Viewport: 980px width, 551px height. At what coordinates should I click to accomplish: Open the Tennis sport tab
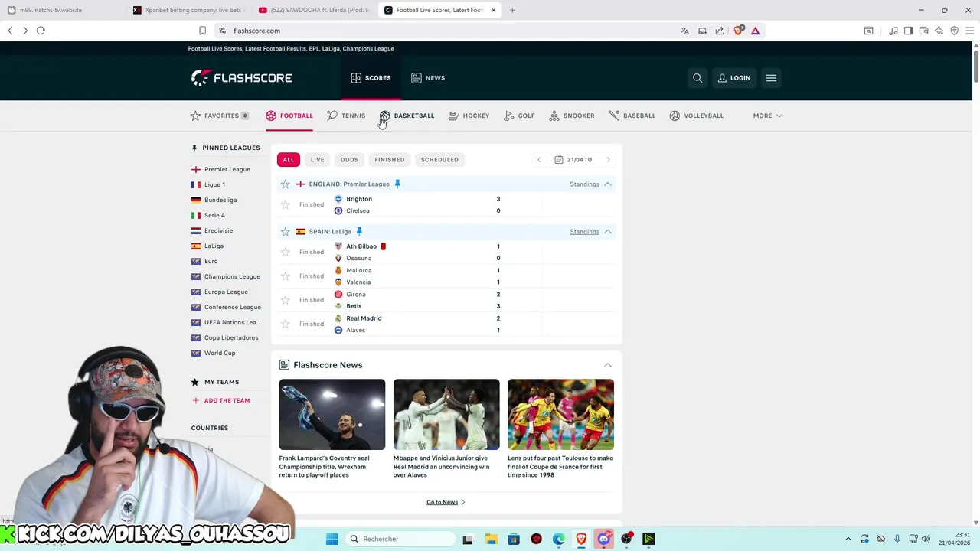coord(346,116)
